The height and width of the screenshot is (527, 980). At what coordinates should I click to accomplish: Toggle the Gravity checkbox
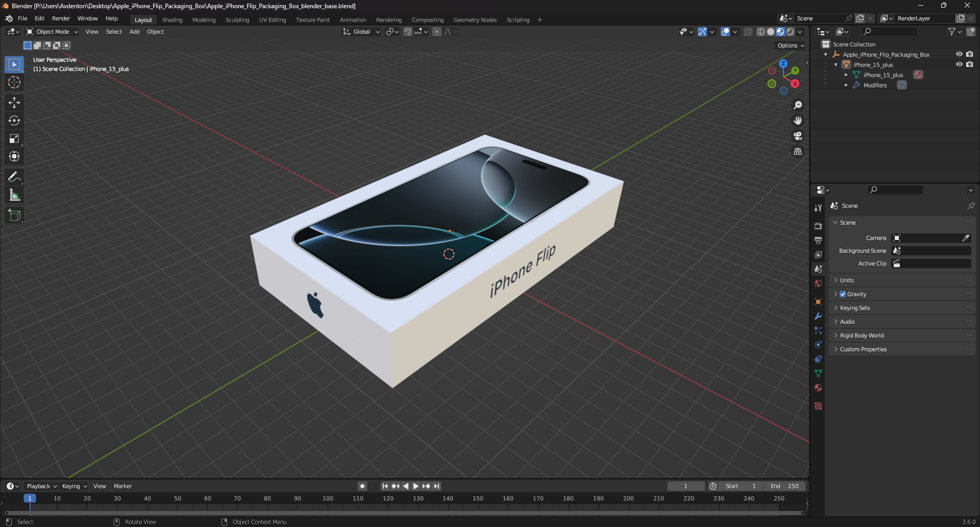[x=843, y=294]
